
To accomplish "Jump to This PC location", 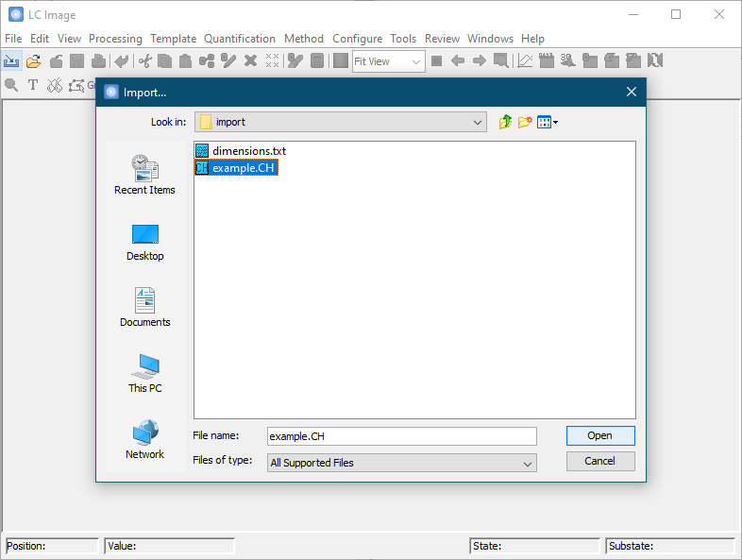I will (144, 374).
